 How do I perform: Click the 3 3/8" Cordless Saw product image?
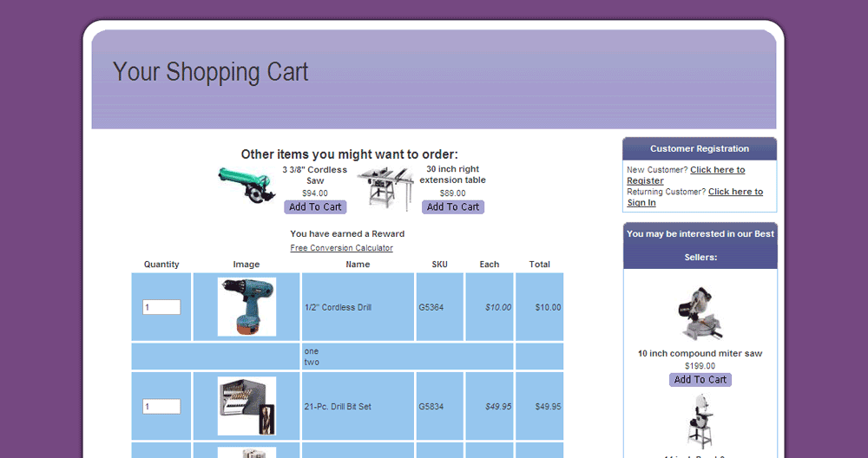(246, 186)
